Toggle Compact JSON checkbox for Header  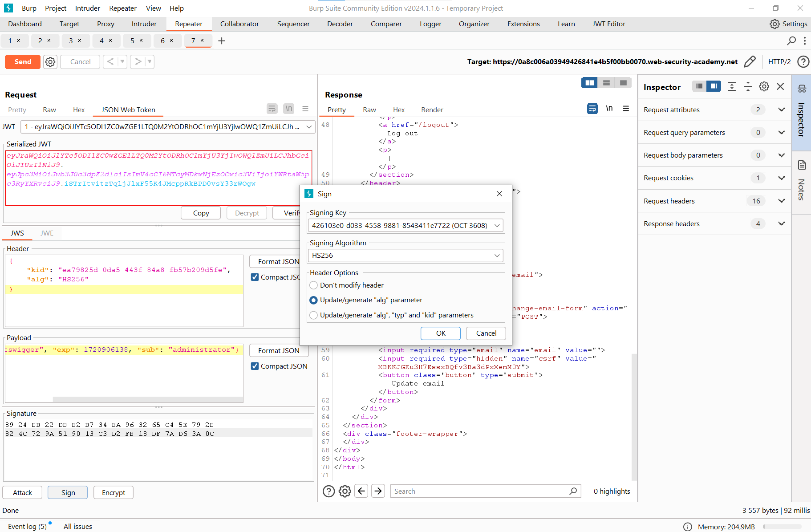point(255,277)
